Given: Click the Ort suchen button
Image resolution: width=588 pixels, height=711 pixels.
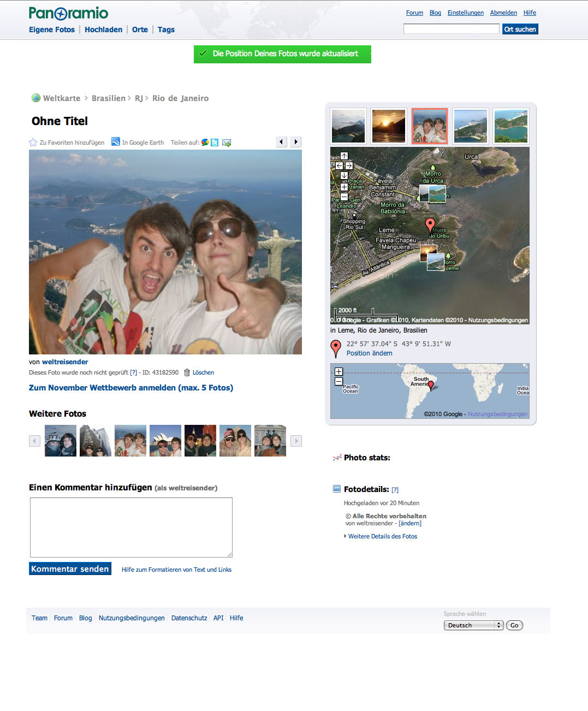Looking at the screenshot, I should click(x=520, y=29).
